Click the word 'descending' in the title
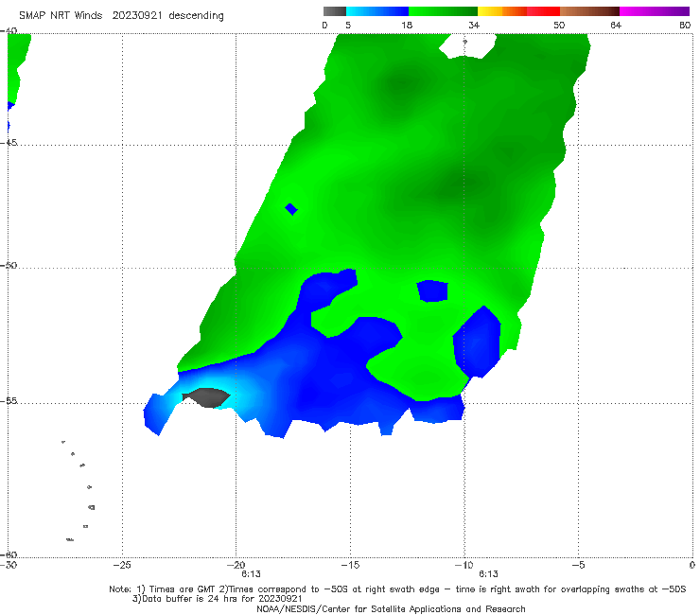The width and height of the screenshot is (700, 615). (196, 16)
